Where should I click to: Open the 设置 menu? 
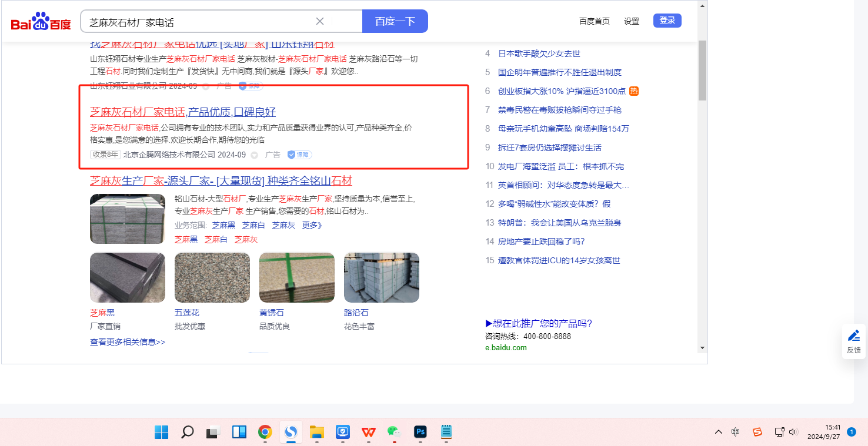[632, 21]
